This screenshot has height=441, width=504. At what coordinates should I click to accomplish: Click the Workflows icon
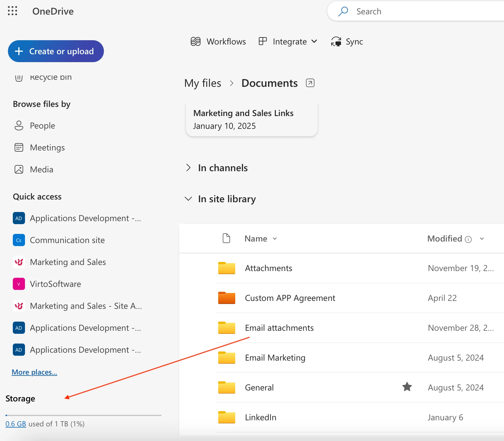coord(196,41)
